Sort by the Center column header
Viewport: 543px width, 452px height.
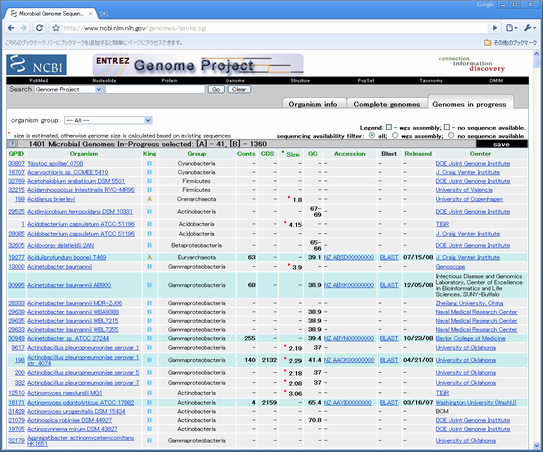480,153
